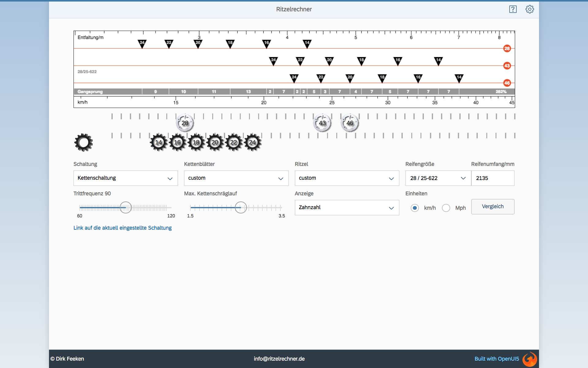Select the Mph radio button

(446, 208)
